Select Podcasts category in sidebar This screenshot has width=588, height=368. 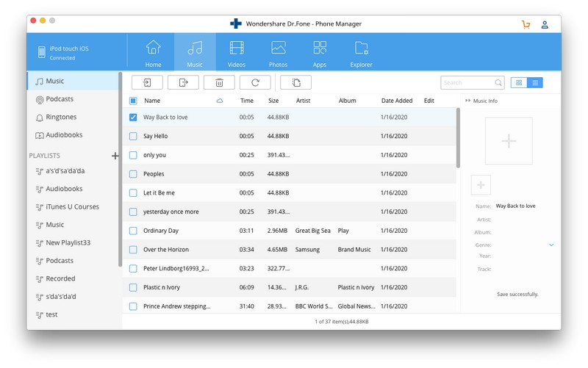[x=73, y=99]
